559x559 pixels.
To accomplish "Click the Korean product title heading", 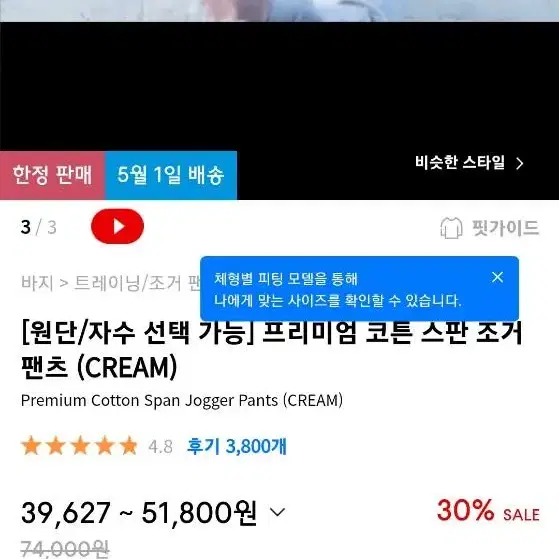I will pos(272,350).
